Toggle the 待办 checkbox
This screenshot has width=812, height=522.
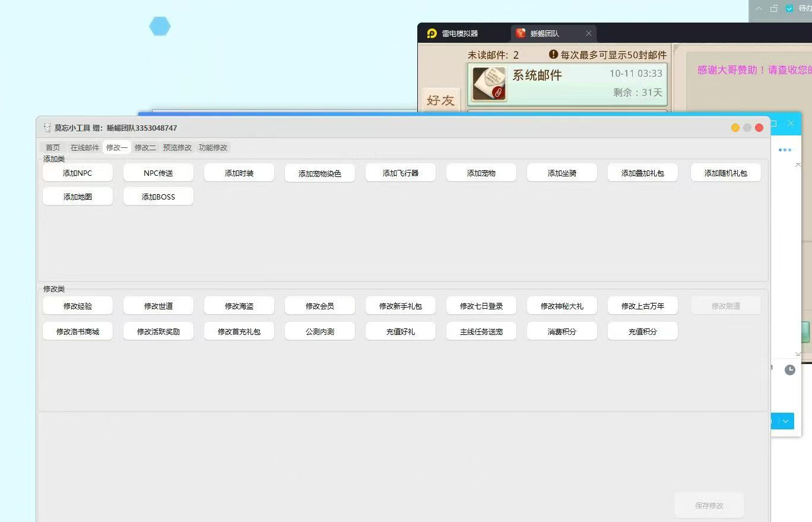click(789, 8)
